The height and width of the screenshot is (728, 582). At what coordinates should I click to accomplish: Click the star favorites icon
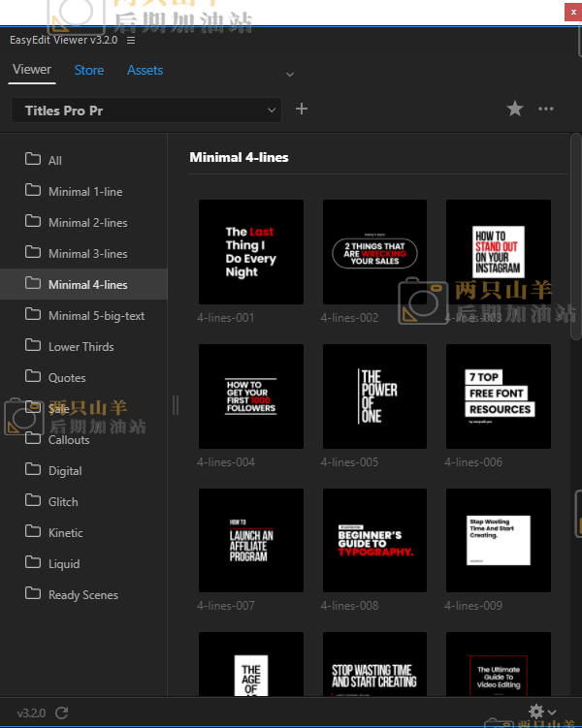coord(515,110)
